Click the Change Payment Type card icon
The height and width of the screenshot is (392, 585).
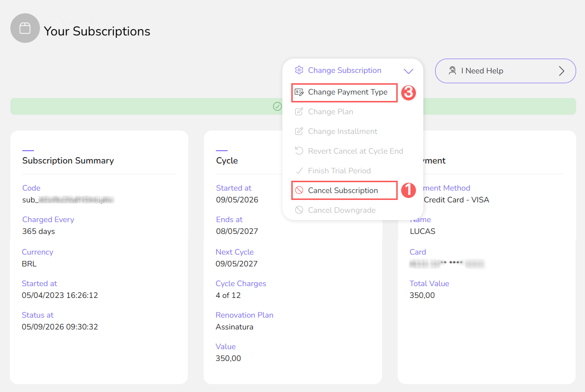coord(299,92)
